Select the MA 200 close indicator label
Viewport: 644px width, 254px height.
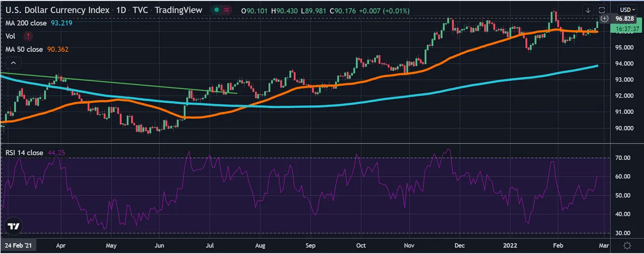[26, 23]
